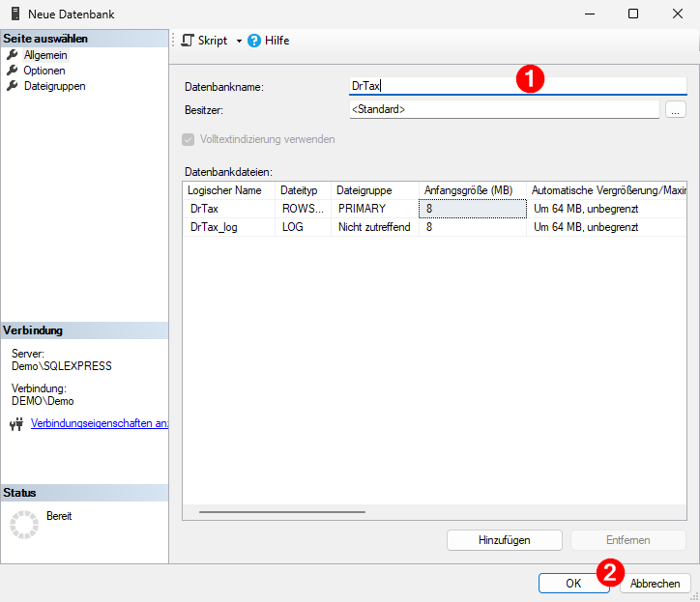The width and height of the screenshot is (700, 602).
Task: Click the Skript toolbar icon
Action: pos(188,41)
